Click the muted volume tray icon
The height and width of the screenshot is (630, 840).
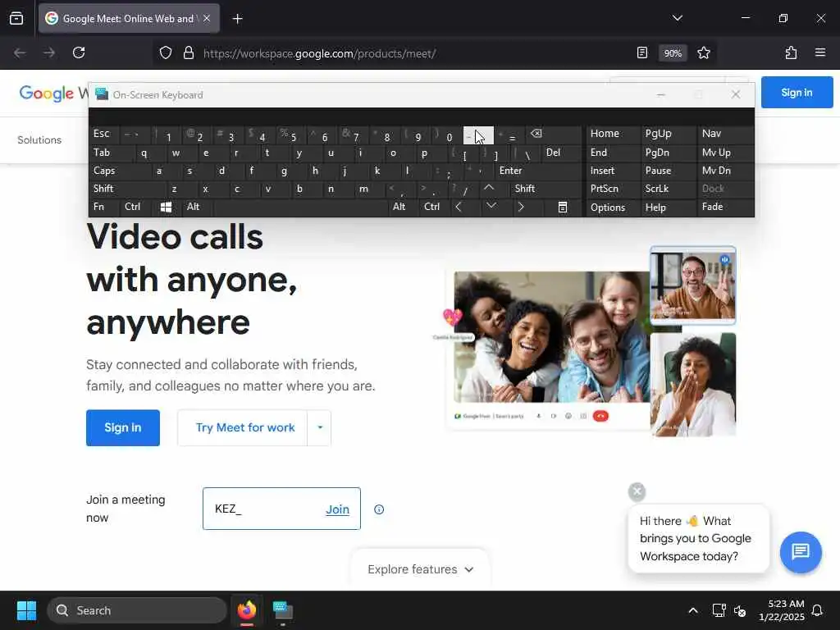coord(740,610)
